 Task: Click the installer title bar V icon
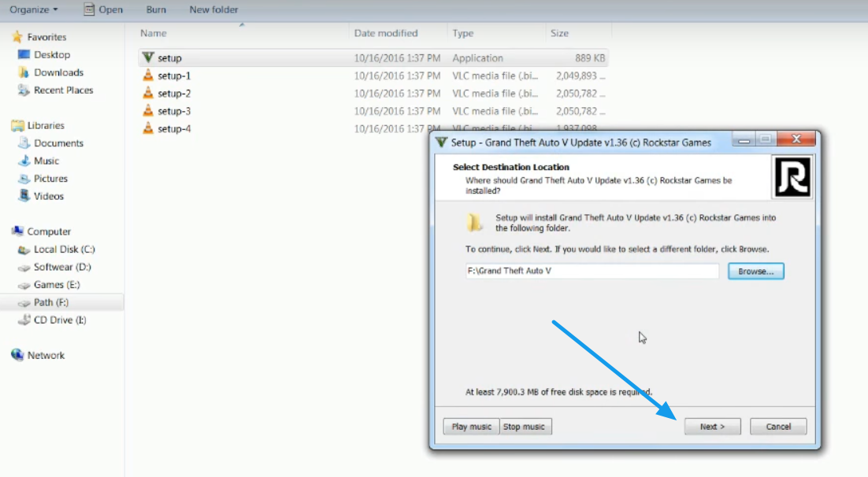441,142
